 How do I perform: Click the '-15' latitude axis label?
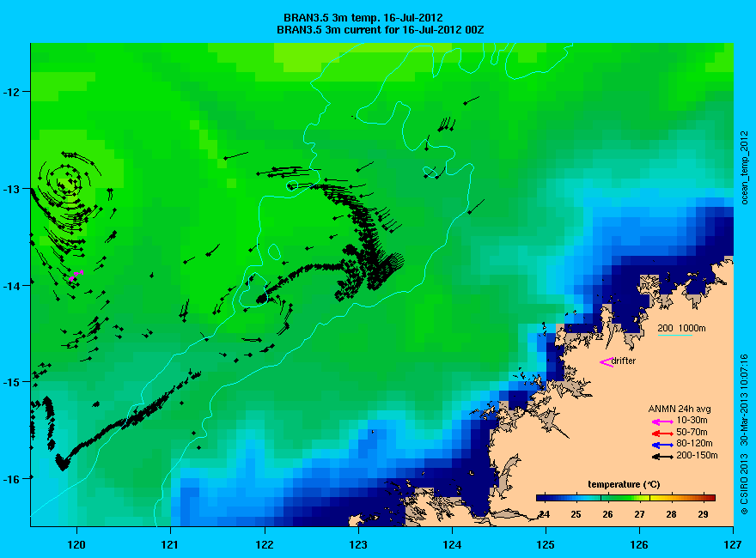(x=9, y=383)
